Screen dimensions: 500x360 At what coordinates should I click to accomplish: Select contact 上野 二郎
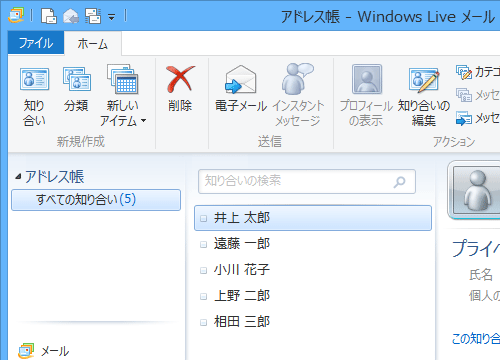(313, 296)
